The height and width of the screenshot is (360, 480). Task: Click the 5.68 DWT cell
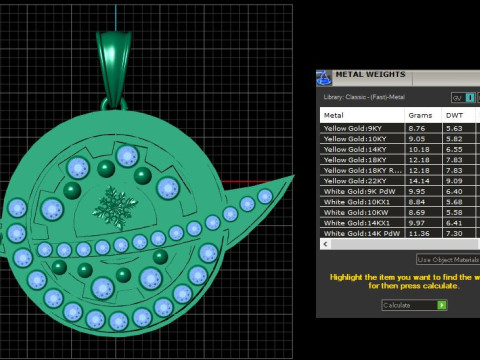pyautogui.click(x=459, y=202)
